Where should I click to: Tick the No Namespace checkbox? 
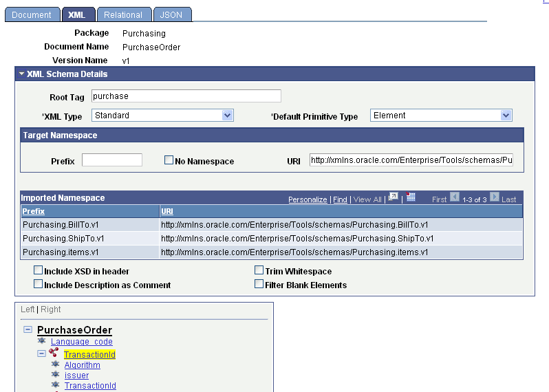pos(169,160)
